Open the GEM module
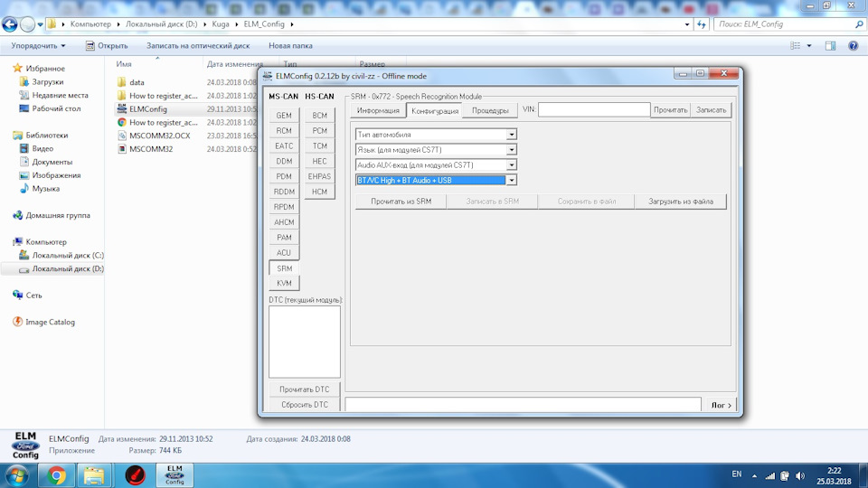The image size is (868, 488). (284, 115)
